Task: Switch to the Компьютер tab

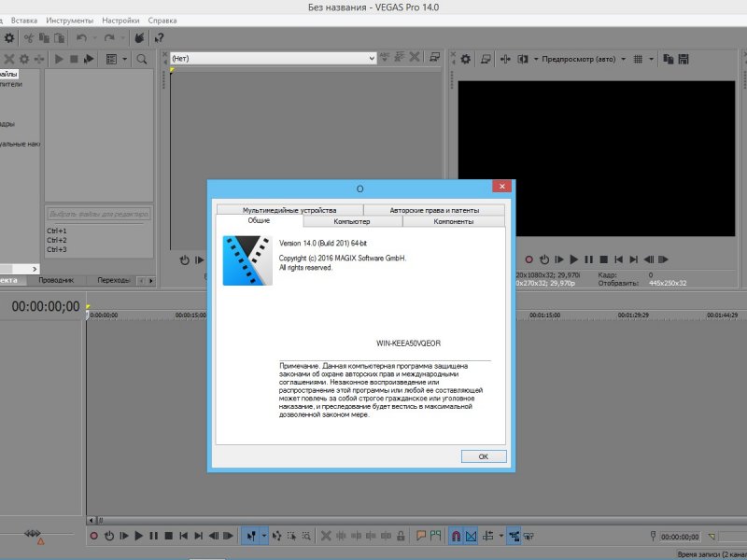Action: pos(352,221)
